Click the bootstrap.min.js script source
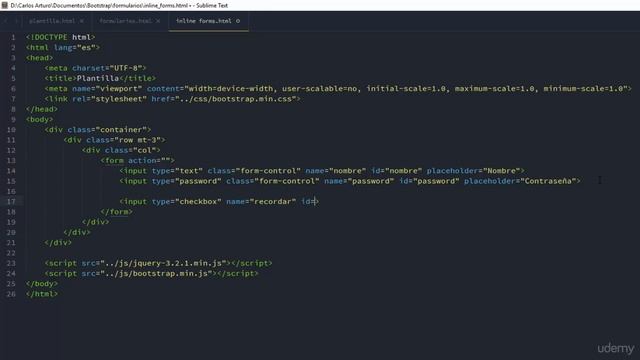This screenshot has width=640, height=360. pyautogui.click(x=156, y=273)
